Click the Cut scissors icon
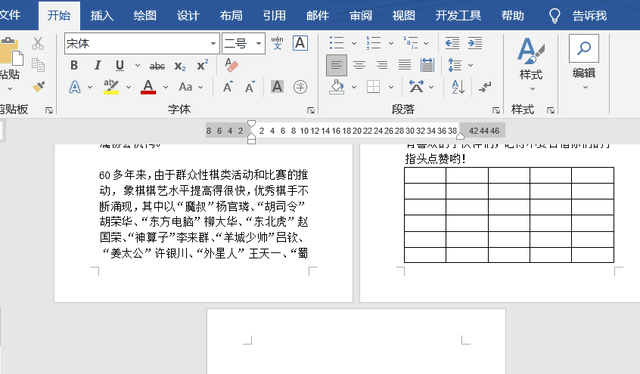 (38, 43)
